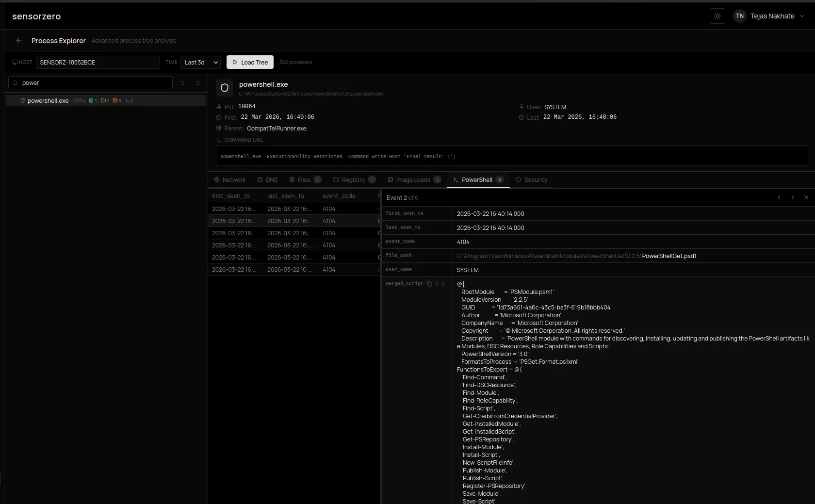Screen dimensions: 815x504
Task: Go back using the arrow beside Process Explorer
Action: 19,40
